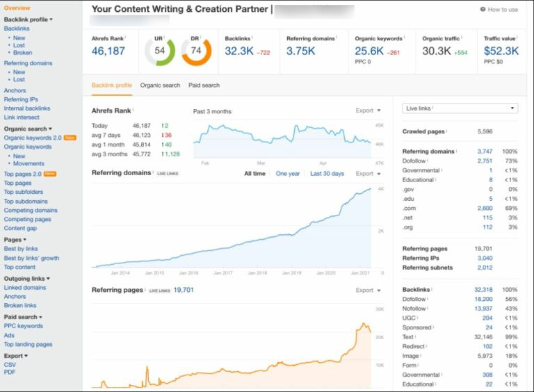Image resolution: width=534 pixels, height=392 pixels.
Task: Open Movements under Organic keywords
Action: (29, 163)
